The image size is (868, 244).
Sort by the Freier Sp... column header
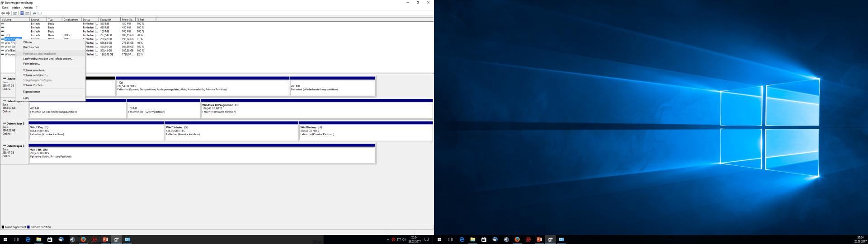tap(128, 19)
